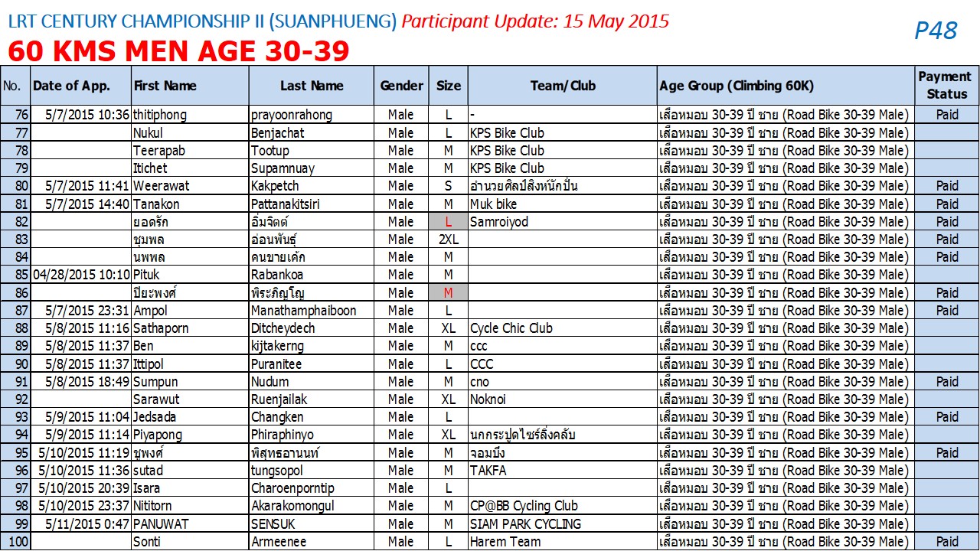
Task: Click the Paid status for row 76
Action: [947, 115]
